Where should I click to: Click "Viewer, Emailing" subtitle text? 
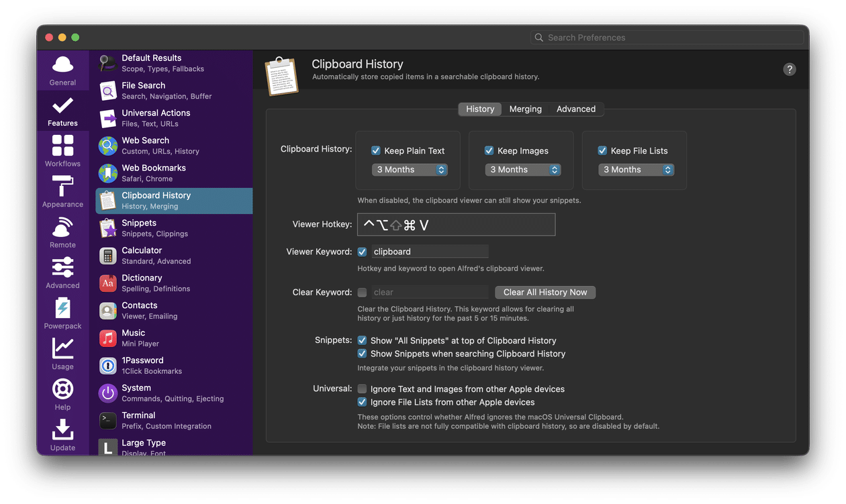[150, 317]
